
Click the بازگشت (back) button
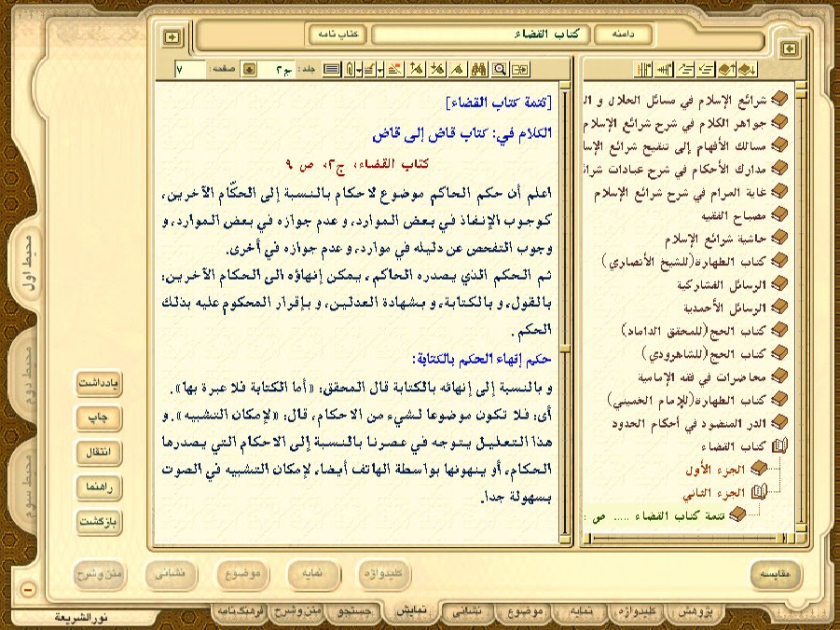point(99,522)
